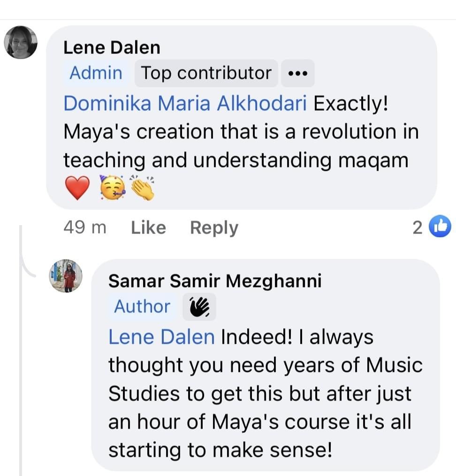The image size is (456, 476).
Task: Expand more badges with the ellipsis button
Action: tap(297, 74)
